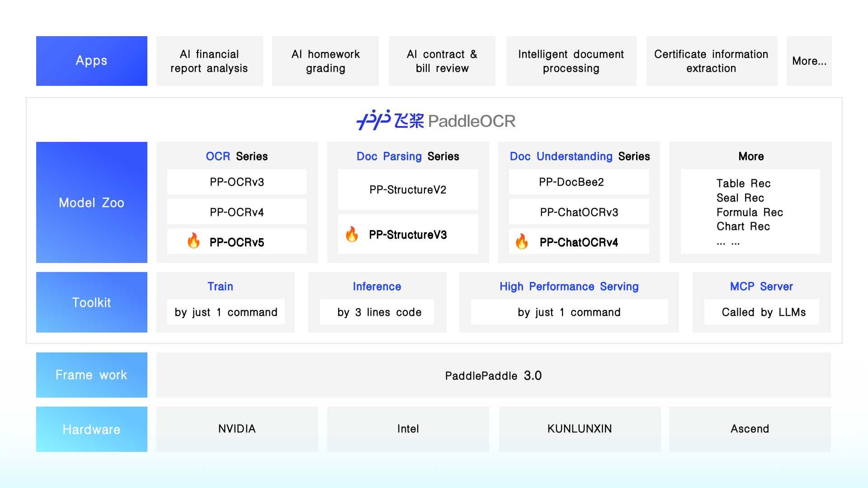
Task: Select the OCR Series heading
Action: tap(237, 156)
